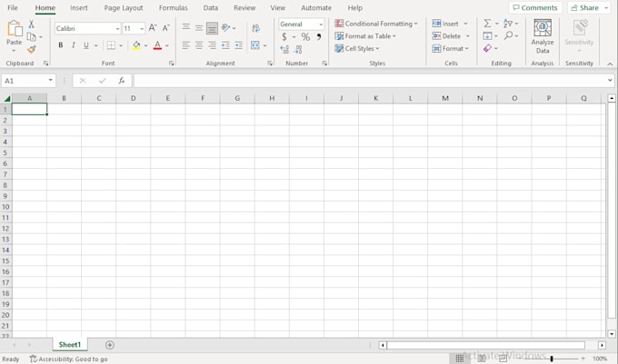Image resolution: width=618 pixels, height=364 pixels.
Task: Click the Copy icon
Action: click(32, 36)
